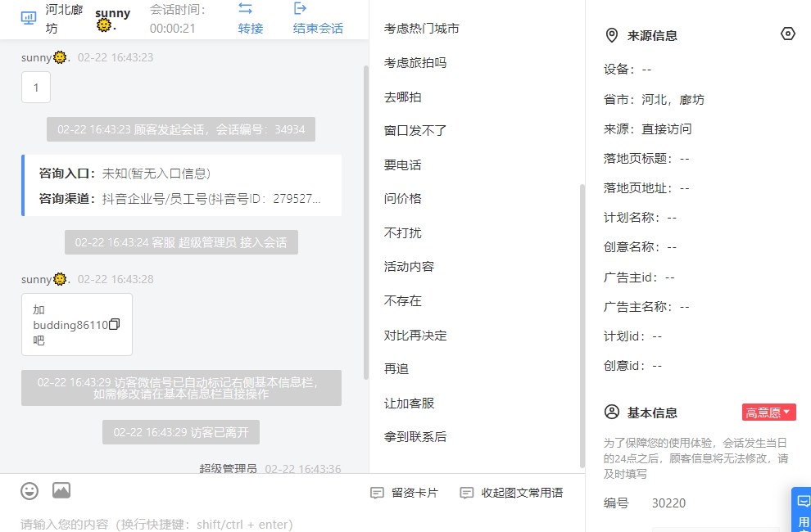The image size is (811, 532).
Task: Click the 设备 row in 来源信息
Action: pos(628,70)
